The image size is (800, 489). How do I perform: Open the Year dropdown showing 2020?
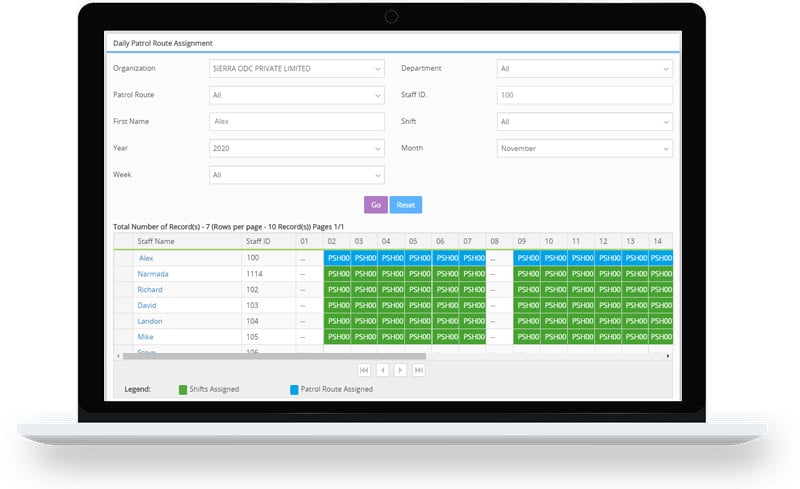click(x=296, y=148)
